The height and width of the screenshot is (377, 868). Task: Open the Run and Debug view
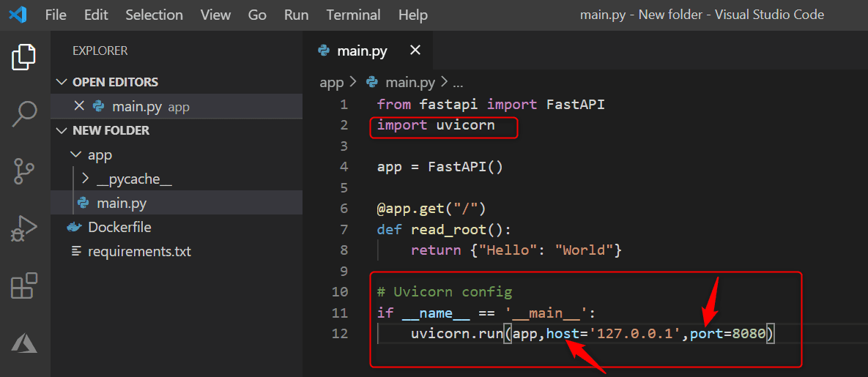pos(24,228)
